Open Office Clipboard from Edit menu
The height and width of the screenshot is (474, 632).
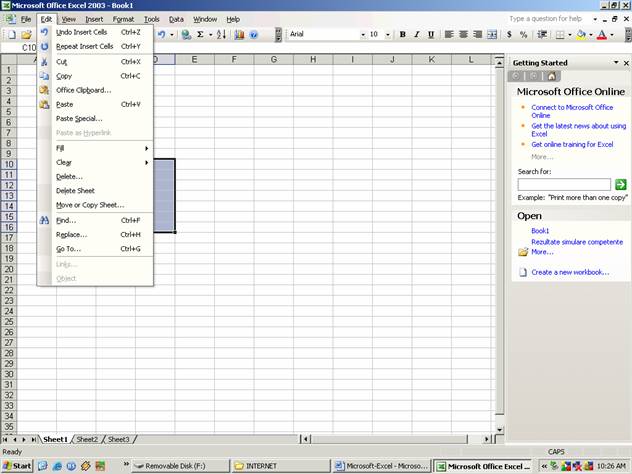(95, 90)
